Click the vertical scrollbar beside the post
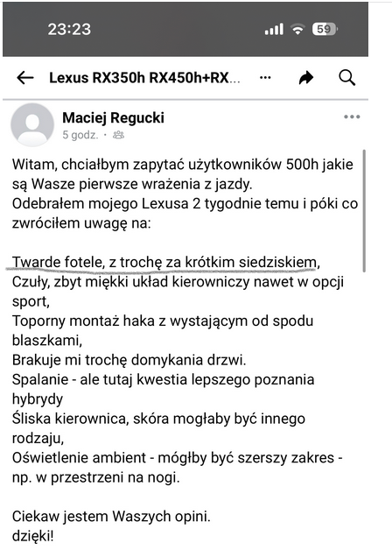The width and height of the screenshot is (392, 550). pos(364,211)
